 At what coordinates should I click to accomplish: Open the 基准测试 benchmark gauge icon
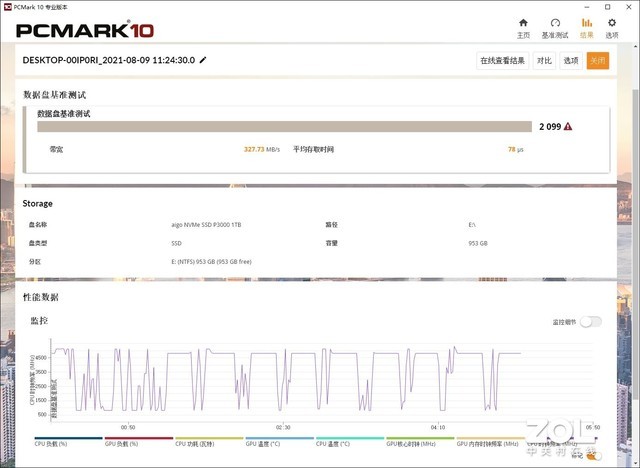[x=555, y=23]
